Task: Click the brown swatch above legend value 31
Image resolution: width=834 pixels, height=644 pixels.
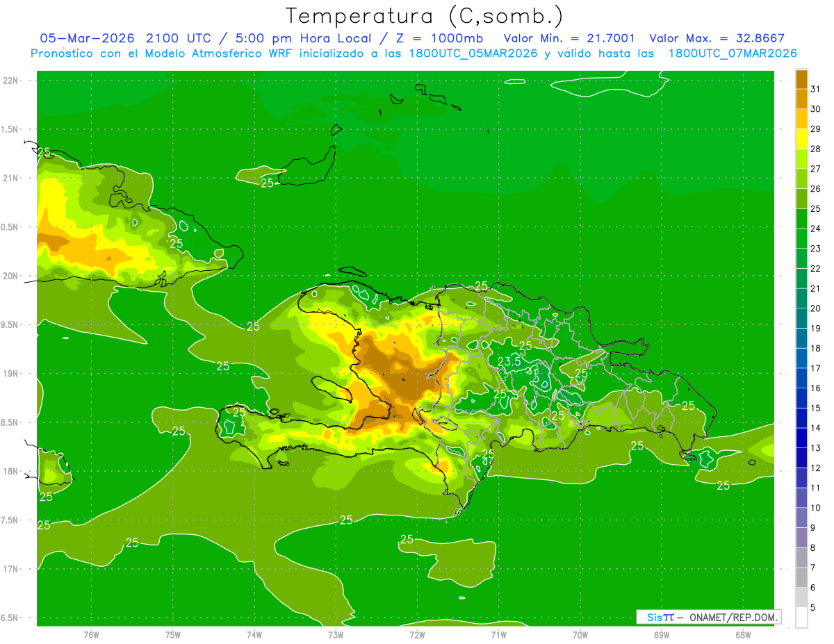Action: pos(801,79)
